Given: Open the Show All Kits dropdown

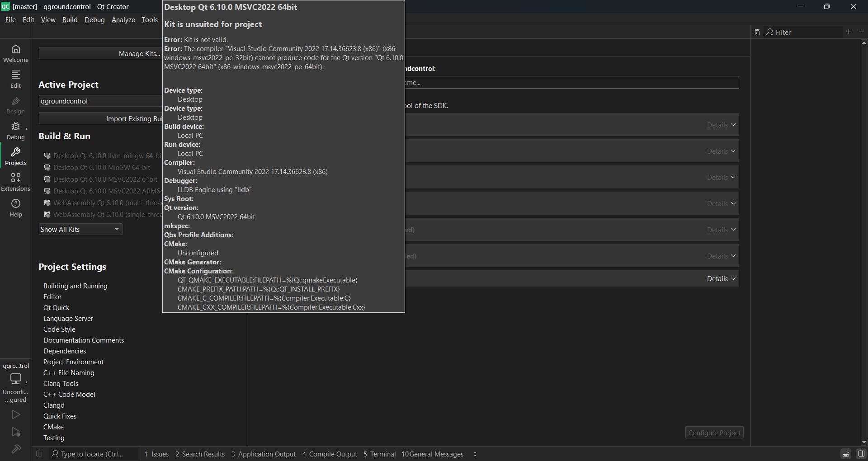Looking at the screenshot, I should [80, 229].
